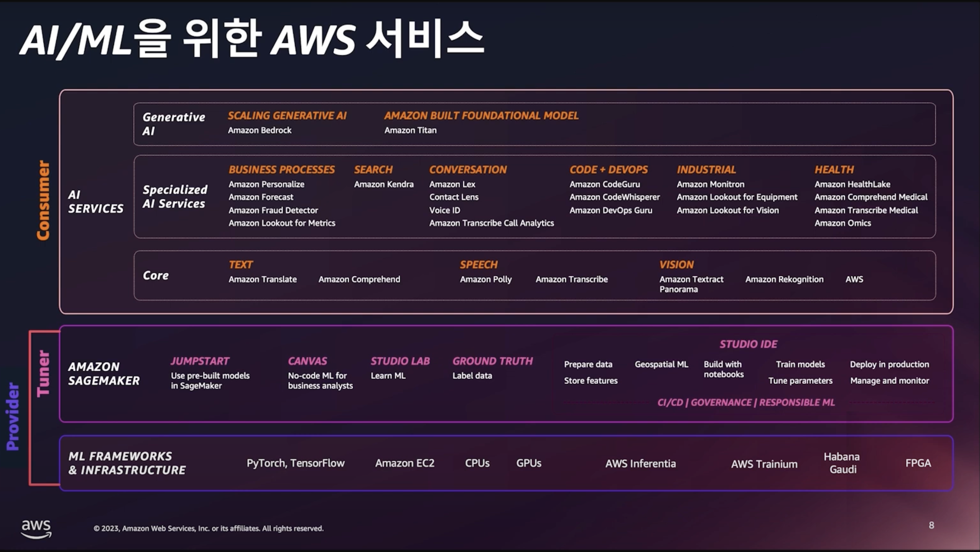
Task: Select the CODE + DEVOPS heading
Action: click(609, 170)
